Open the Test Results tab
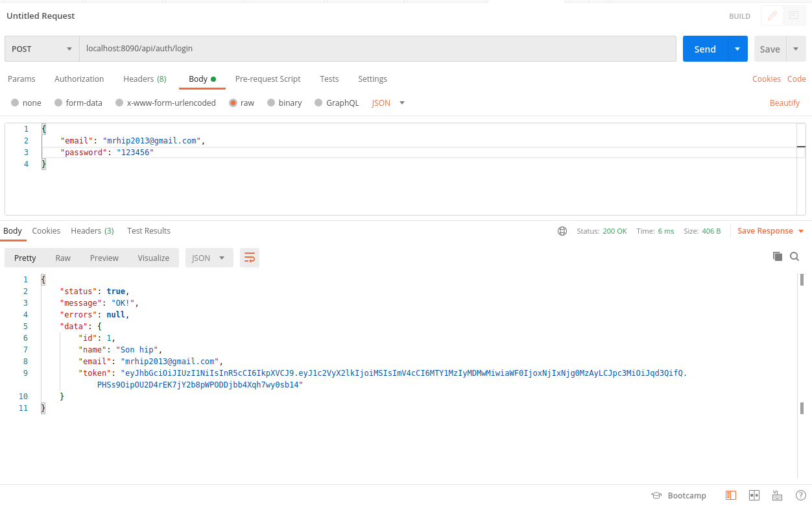The image size is (812, 505). 149,230
